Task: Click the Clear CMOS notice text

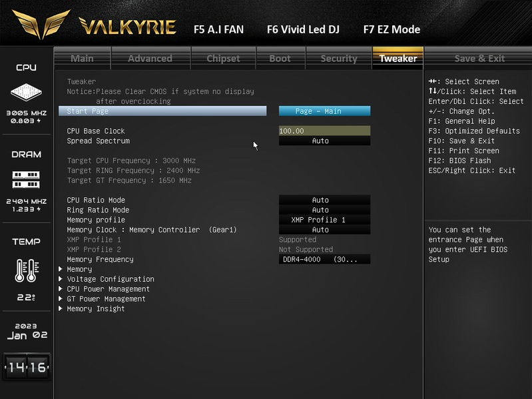Action: tap(160, 96)
